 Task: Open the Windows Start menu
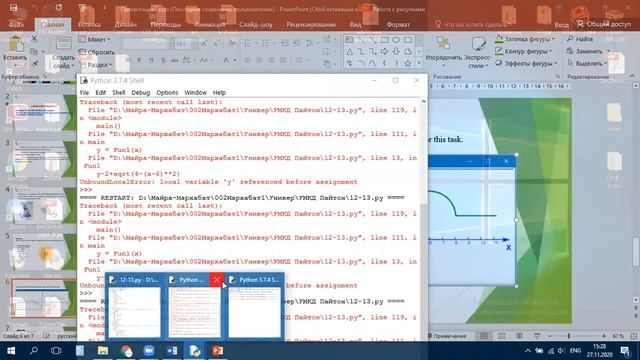pos(11,351)
